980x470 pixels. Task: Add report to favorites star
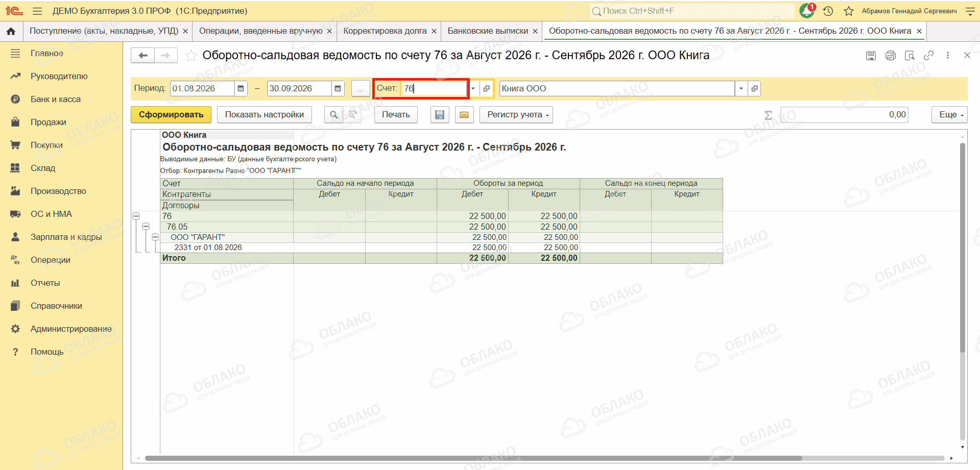click(191, 56)
